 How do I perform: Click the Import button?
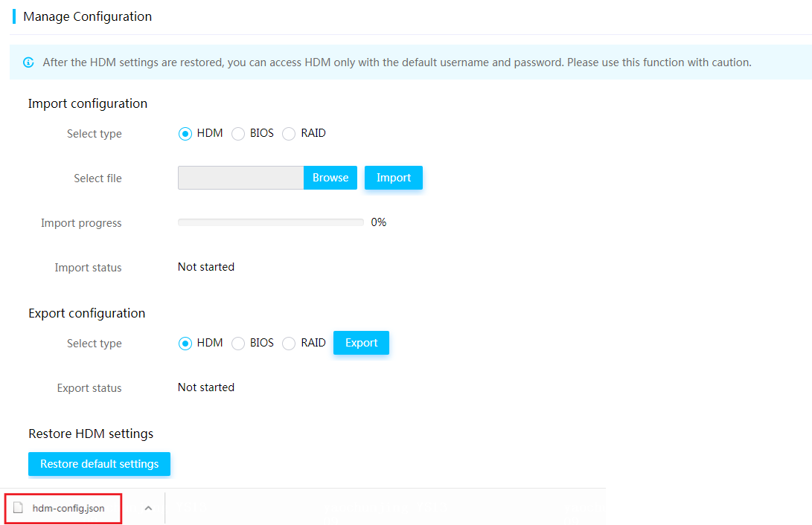(394, 178)
